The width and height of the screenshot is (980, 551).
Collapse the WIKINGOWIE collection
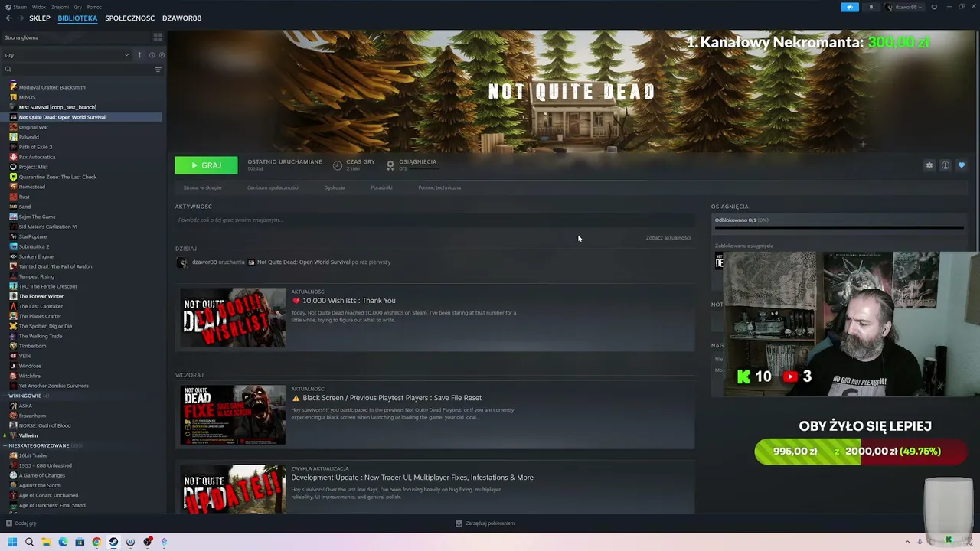coord(5,396)
